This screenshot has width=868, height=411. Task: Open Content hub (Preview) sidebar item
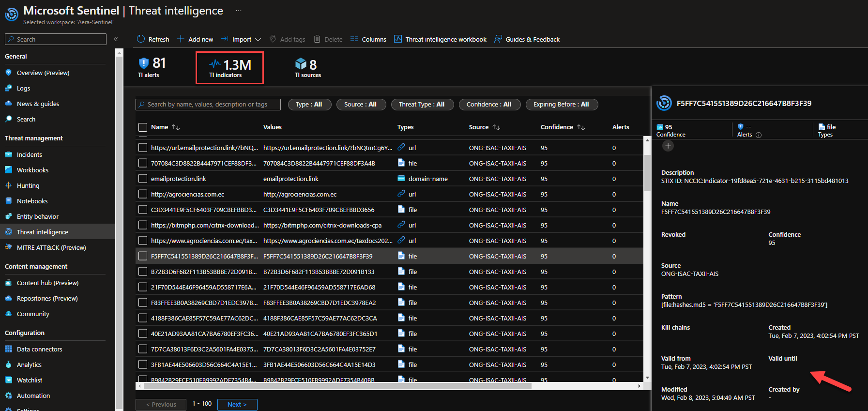click(x=47, y=283)
